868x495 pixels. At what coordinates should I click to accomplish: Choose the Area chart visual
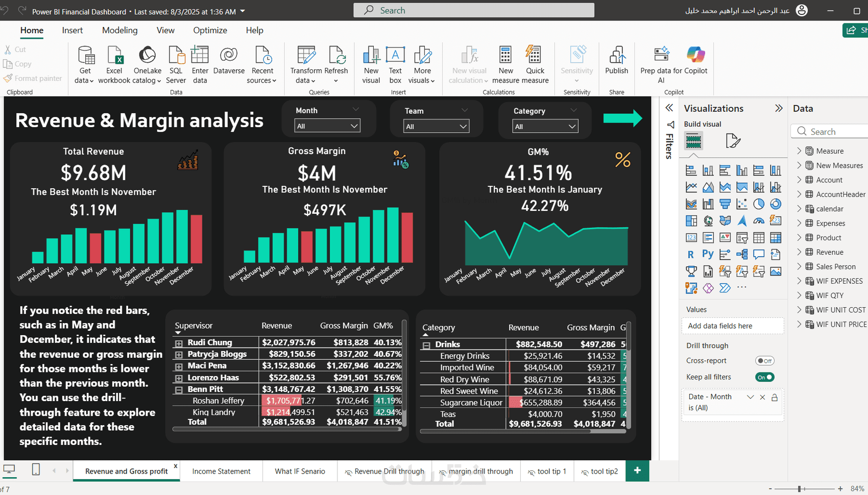tap(708, 187)
